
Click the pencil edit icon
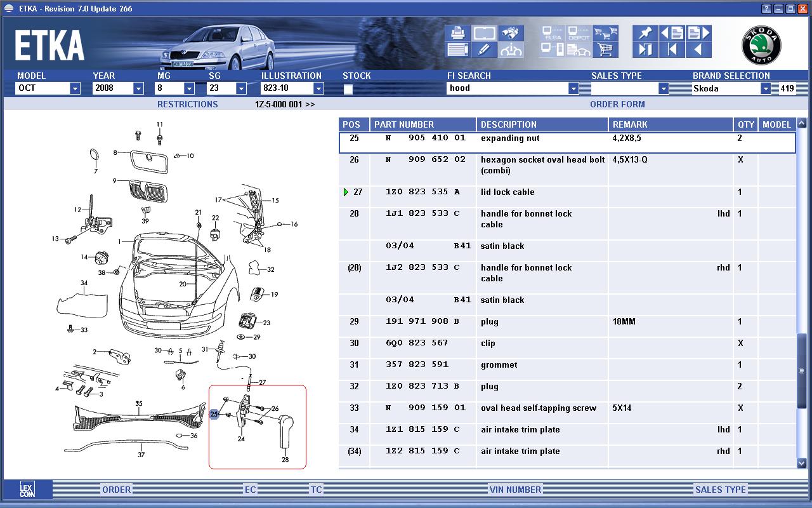point(484,50)
